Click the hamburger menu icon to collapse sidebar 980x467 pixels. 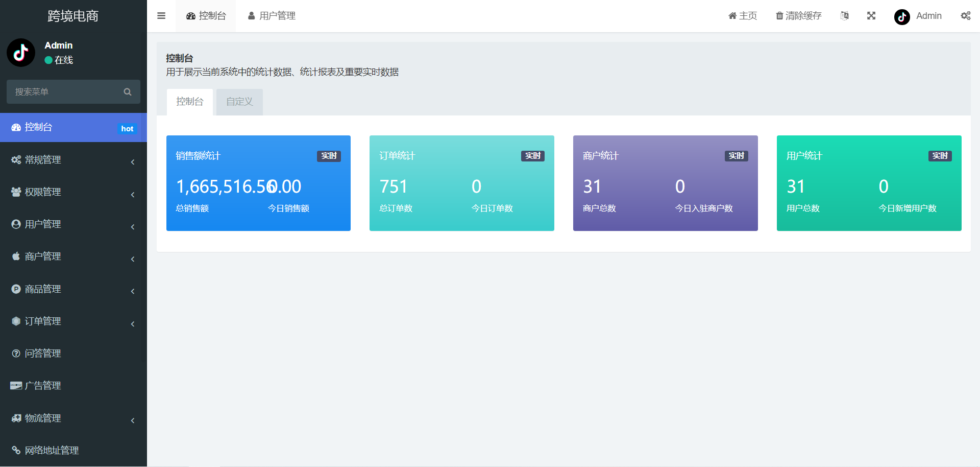(x=161, y=15)
